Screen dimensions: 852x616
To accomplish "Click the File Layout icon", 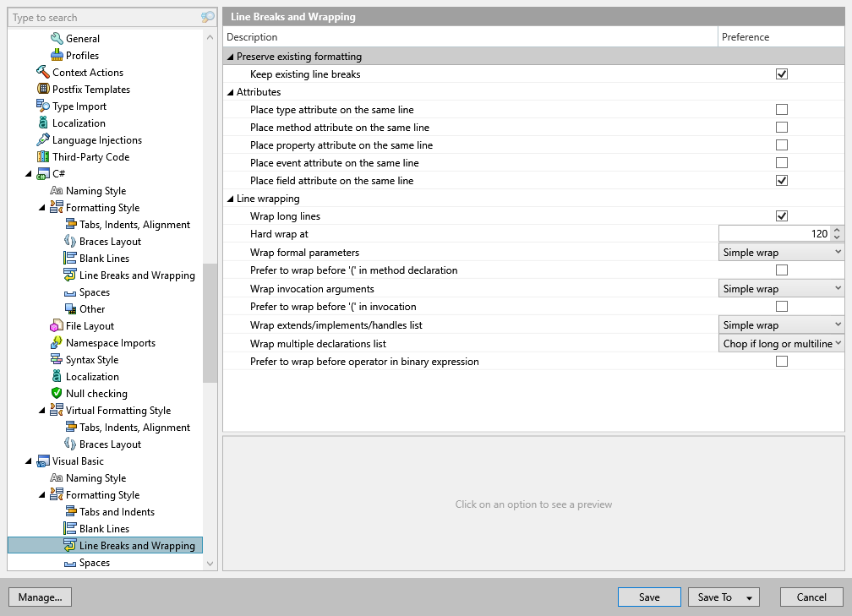I will [x=57, y=326].
